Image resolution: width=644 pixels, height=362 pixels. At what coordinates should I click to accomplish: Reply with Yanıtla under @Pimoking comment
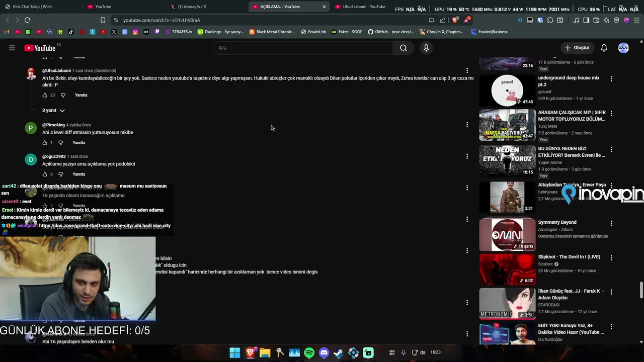[79, 143]
